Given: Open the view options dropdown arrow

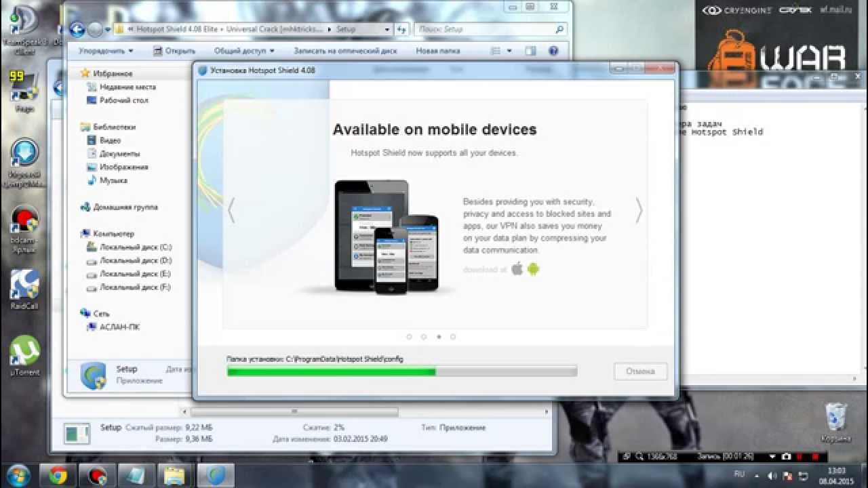Looking at the screenshot, I should click(x=509, y=51).
